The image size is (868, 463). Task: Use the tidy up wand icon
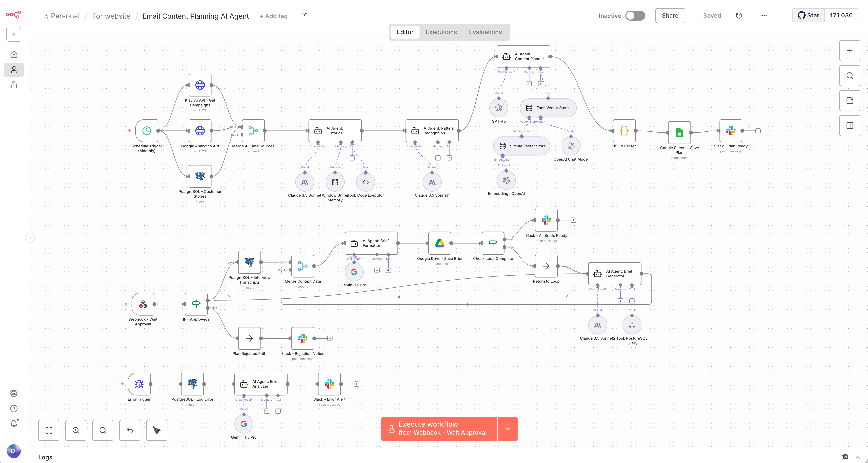[157, 430]
